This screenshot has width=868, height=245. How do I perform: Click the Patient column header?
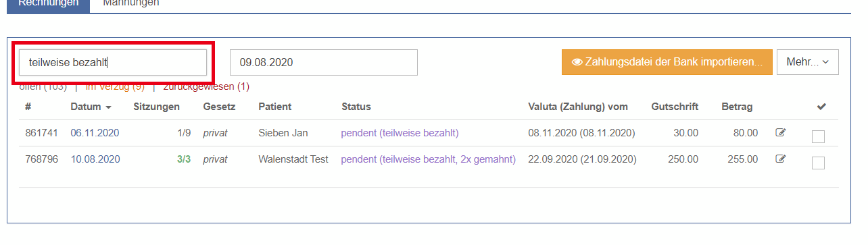pyautogui.click(x=275, y=107)
